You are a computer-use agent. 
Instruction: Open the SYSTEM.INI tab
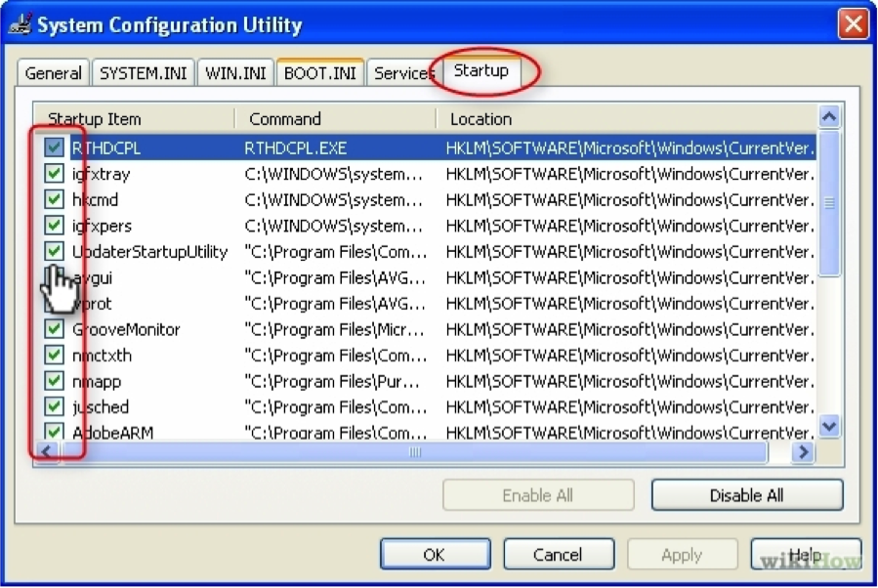144,73
